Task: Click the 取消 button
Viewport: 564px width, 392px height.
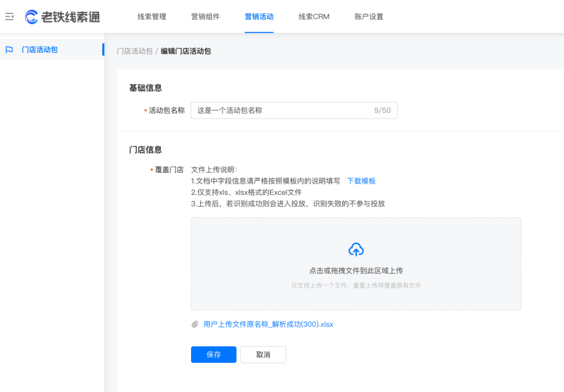Action: (x=263, y=354)
